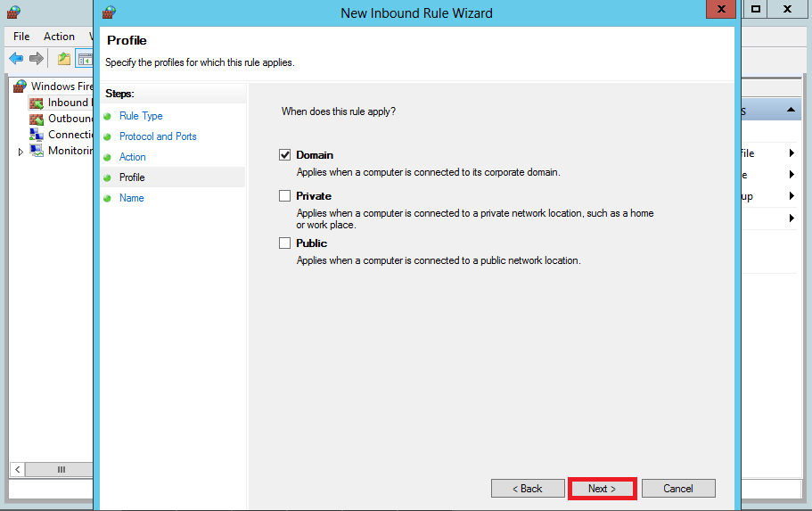Click the up-one-level folder toolbar icon
The image size is (812, 511).
tap(63, 59)
